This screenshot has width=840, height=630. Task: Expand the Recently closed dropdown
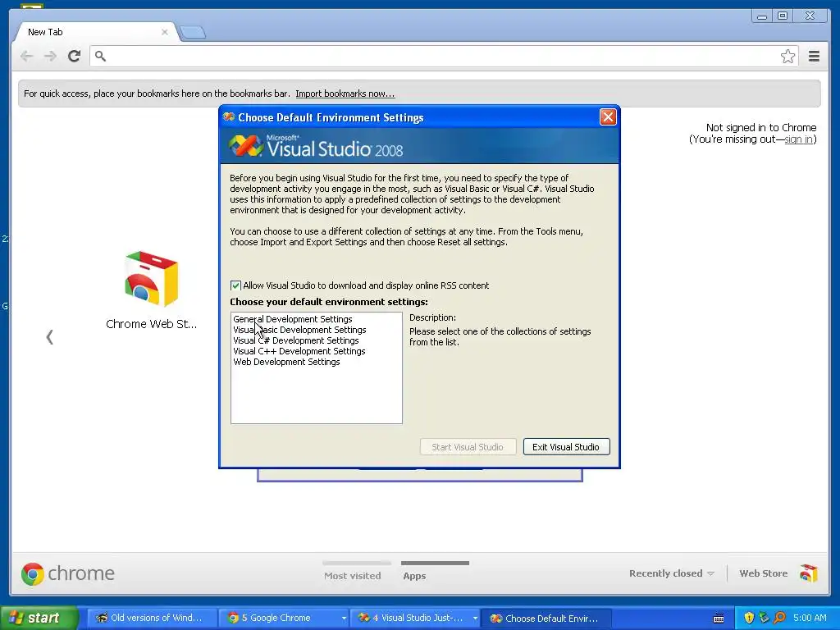(x=672, y=573)
